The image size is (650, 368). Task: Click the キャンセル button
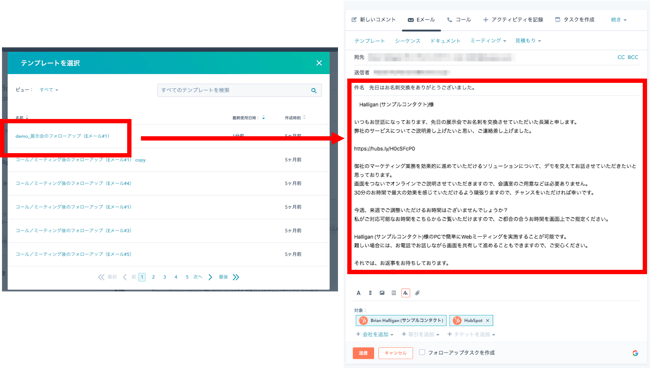point(395,353)
